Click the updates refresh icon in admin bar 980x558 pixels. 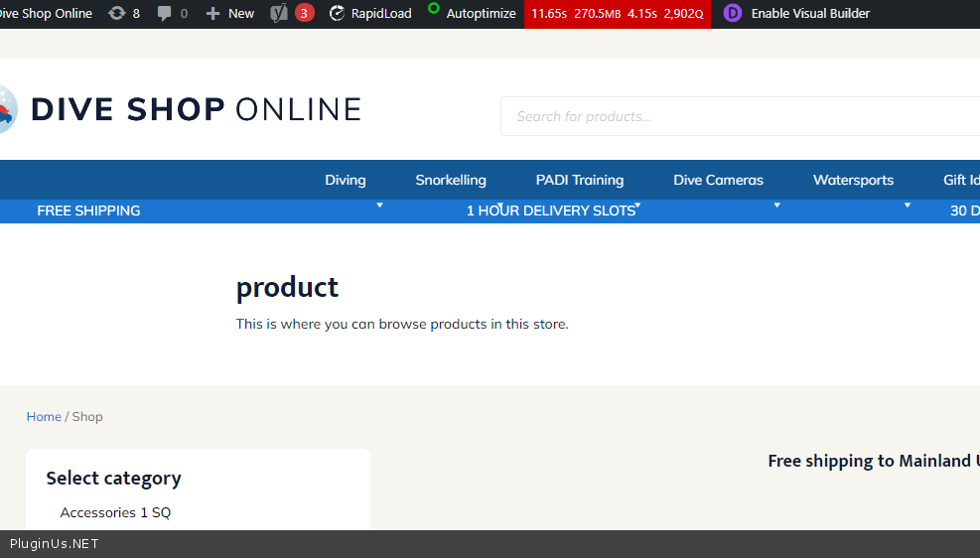pyautogui.click(x=117, y=14)
